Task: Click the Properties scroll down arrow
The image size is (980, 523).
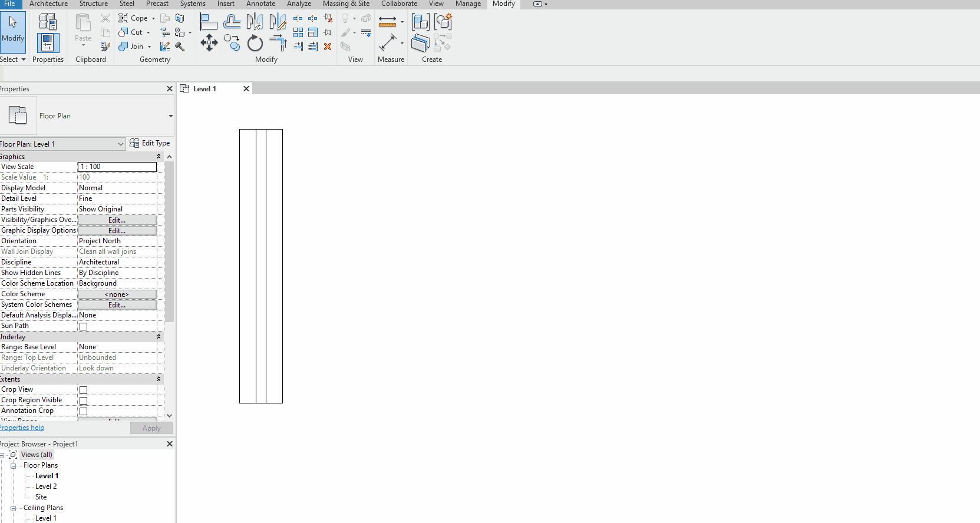Action: click(x=170, y=415)
